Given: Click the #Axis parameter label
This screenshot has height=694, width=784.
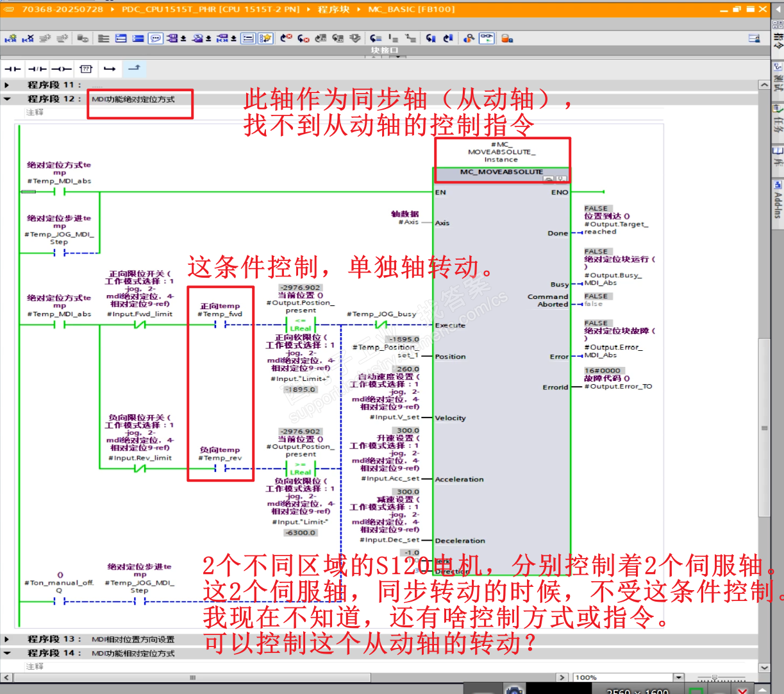Looking at the screenshot, I should tap(408, 222).
